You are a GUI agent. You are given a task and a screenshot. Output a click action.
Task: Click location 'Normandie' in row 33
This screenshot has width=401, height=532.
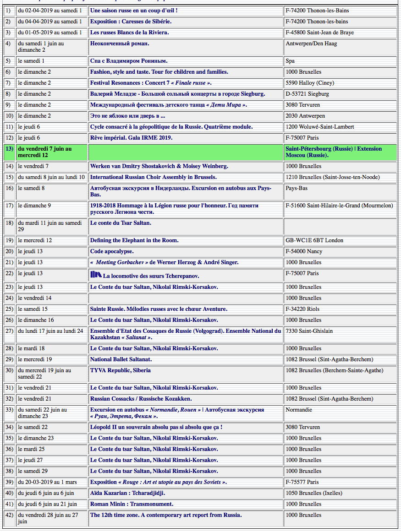click(x=299, y=410)
